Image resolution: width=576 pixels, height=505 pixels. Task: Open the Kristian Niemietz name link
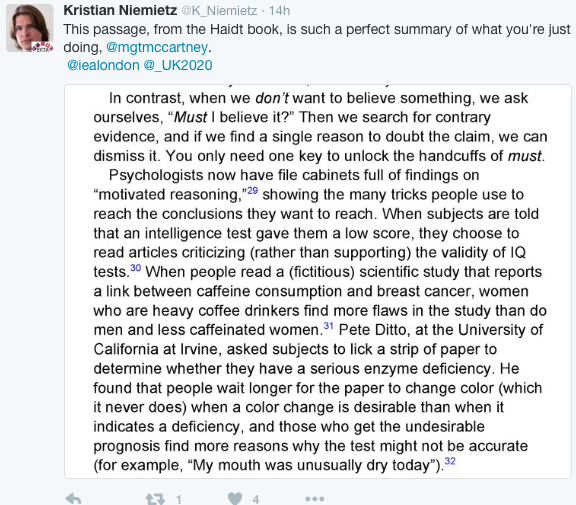(x=120, y=10)
